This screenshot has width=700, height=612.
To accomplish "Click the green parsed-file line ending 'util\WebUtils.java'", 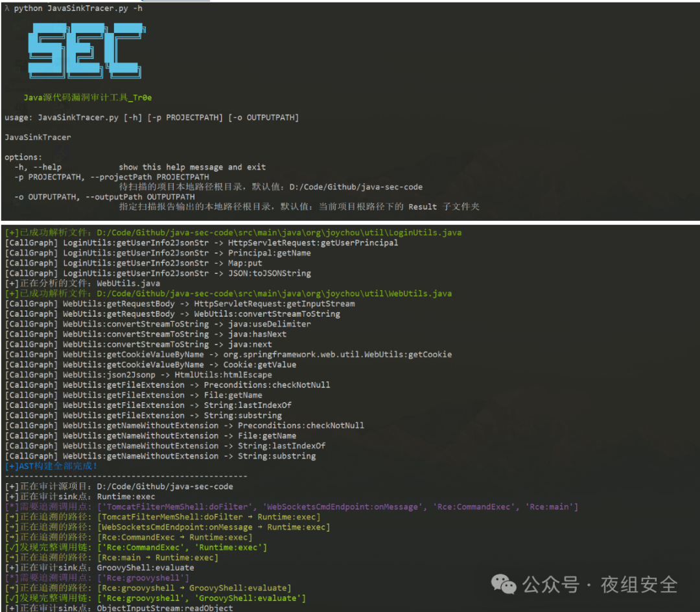I will [228, 293].
